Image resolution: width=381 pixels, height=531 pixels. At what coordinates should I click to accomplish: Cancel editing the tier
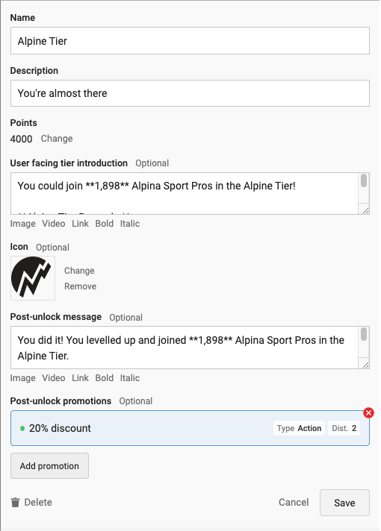(294, 502)
